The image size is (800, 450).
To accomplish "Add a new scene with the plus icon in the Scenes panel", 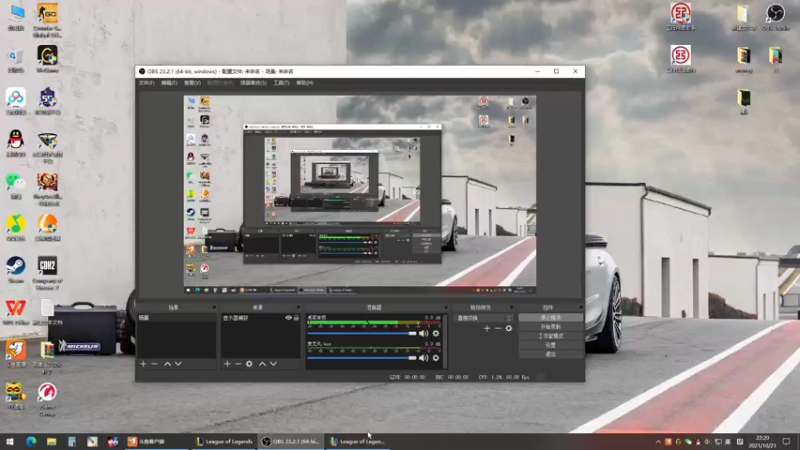I will pyautogui.click(x=143, y=364).
